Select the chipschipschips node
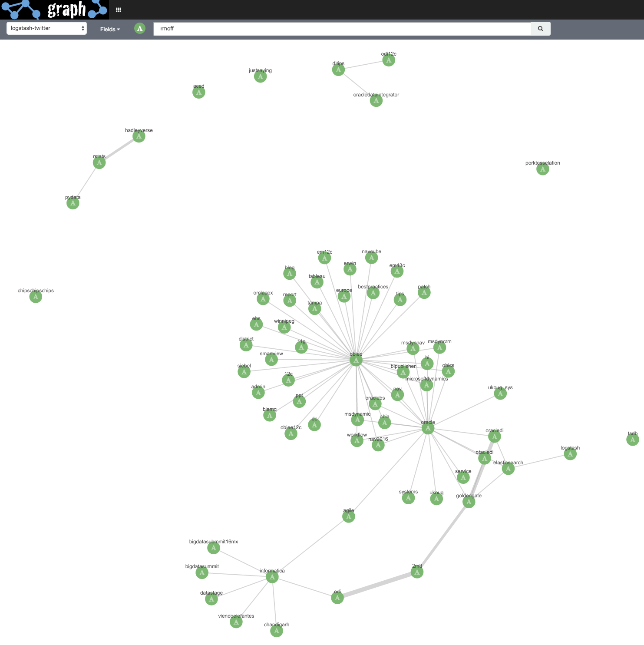 (35, 296)
